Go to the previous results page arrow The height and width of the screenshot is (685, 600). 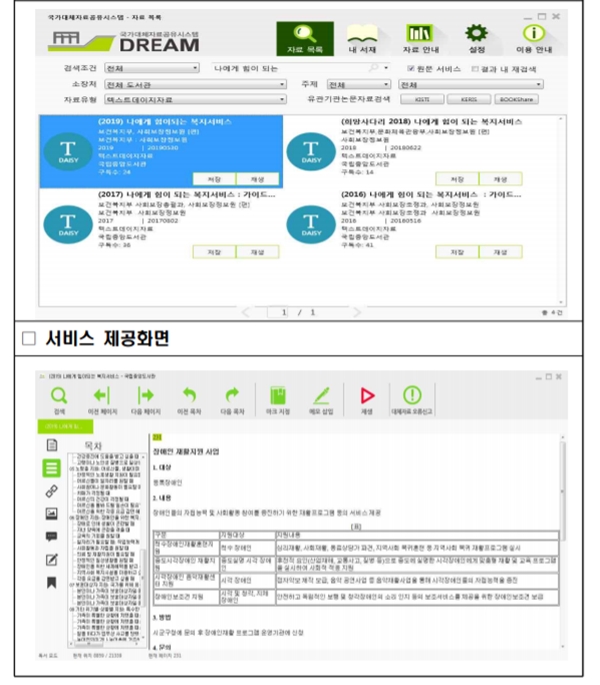pos(246,312)
